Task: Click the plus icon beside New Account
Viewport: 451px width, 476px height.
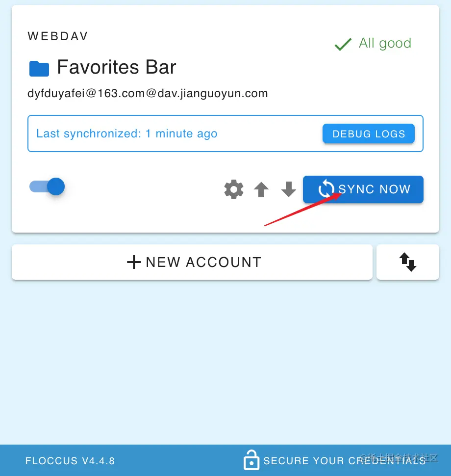Action: tap(134, 262)
